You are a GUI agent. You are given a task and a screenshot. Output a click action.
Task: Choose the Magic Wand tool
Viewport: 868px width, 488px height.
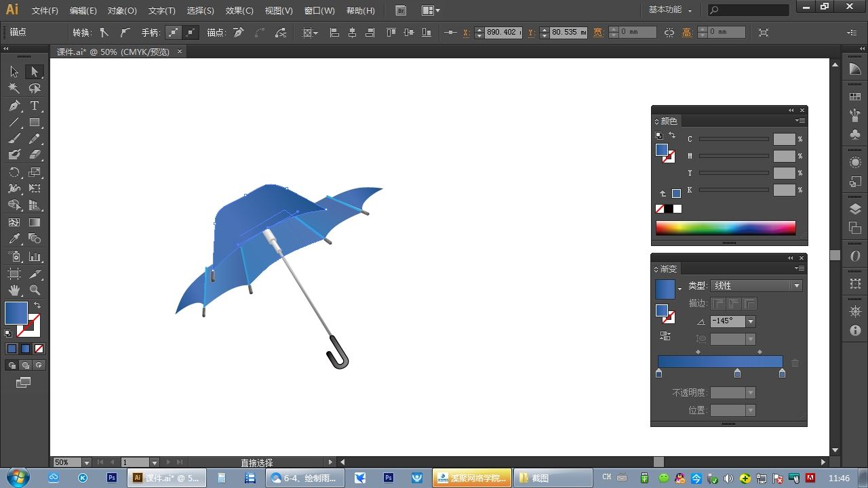[14, 89]
